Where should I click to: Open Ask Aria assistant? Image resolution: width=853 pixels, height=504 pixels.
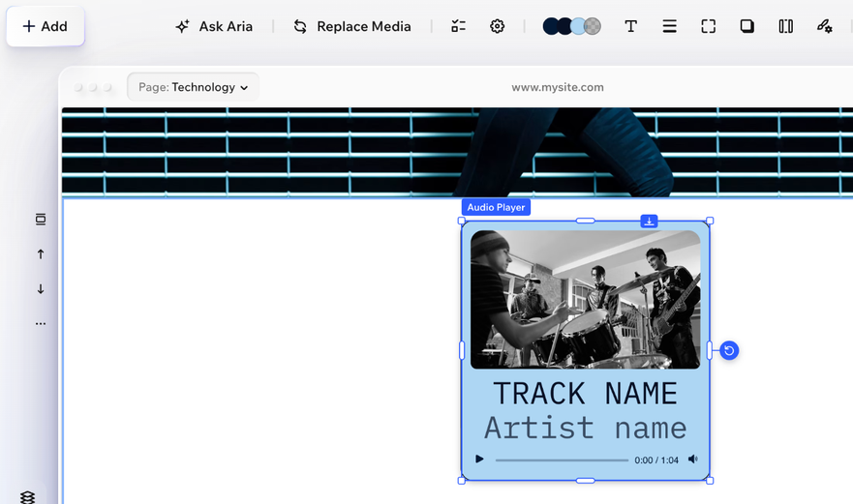coord(214,26)
